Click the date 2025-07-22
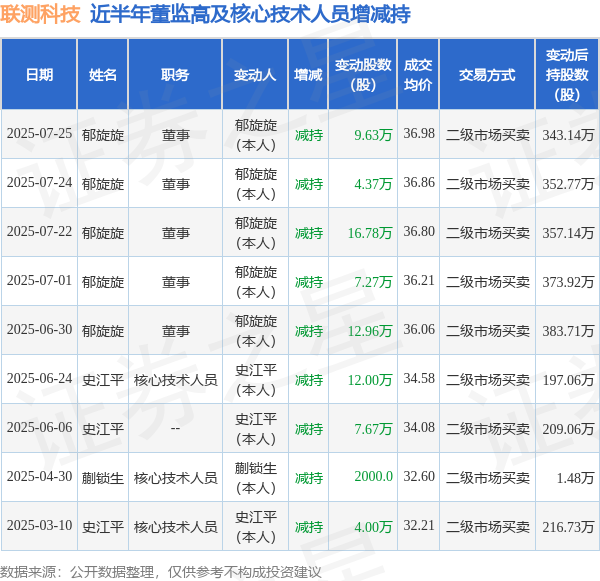The height and width of the screenshot is (581, 600). [39, 232]
